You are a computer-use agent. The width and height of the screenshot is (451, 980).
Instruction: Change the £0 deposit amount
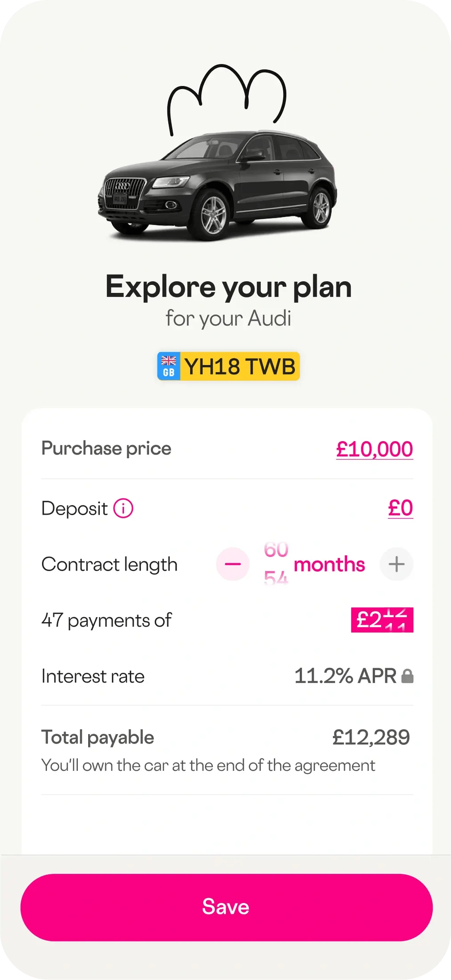pos(400,508)
